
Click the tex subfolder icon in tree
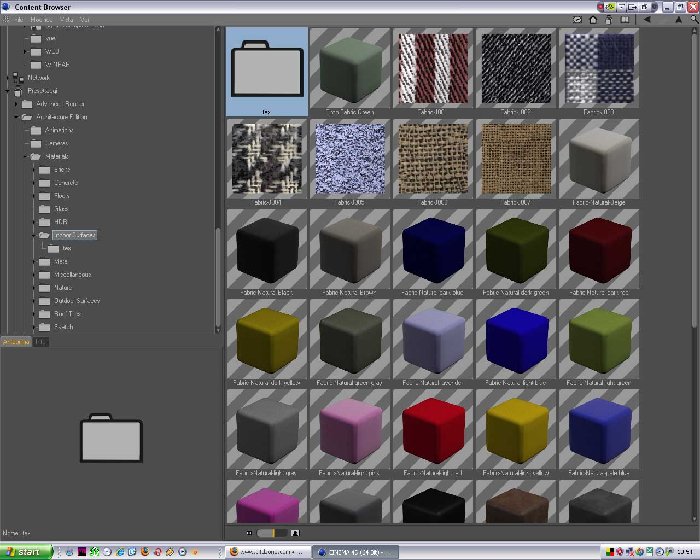pos(54,248)
